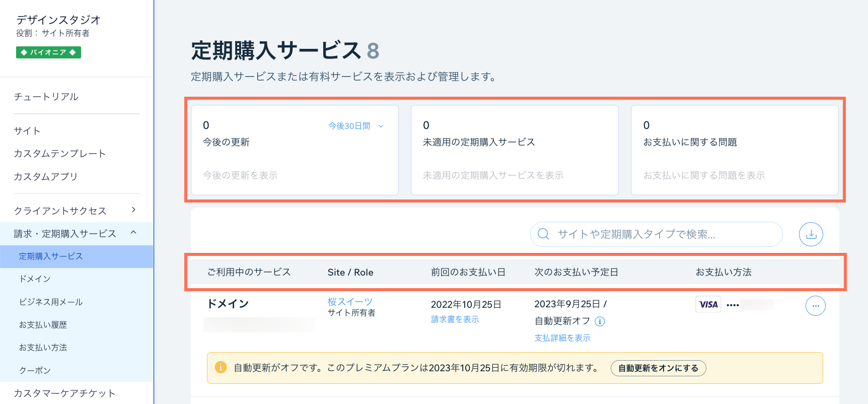Open the 桜スイーツ site link

tap(350, 302)
